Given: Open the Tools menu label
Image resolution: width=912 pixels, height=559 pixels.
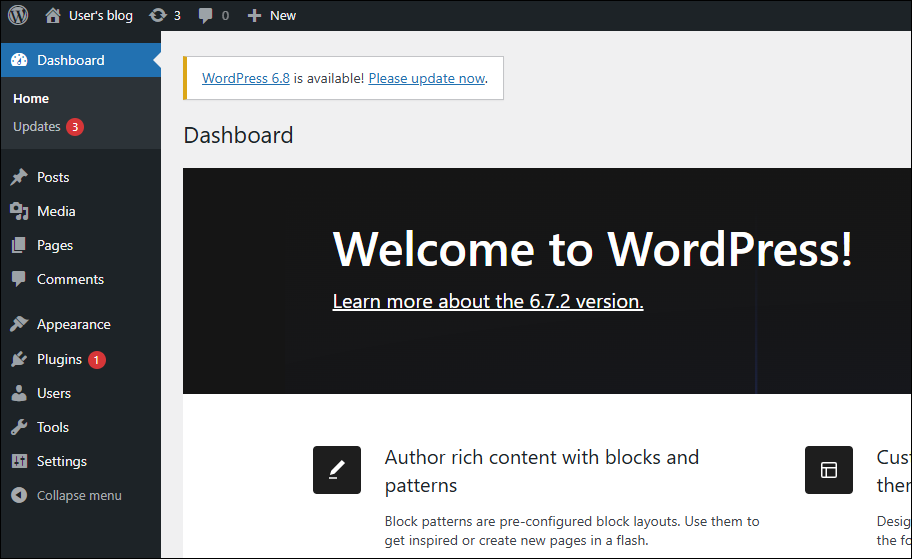Looking at the screenshot, I should pyautogui.click(x=53, y=427).
